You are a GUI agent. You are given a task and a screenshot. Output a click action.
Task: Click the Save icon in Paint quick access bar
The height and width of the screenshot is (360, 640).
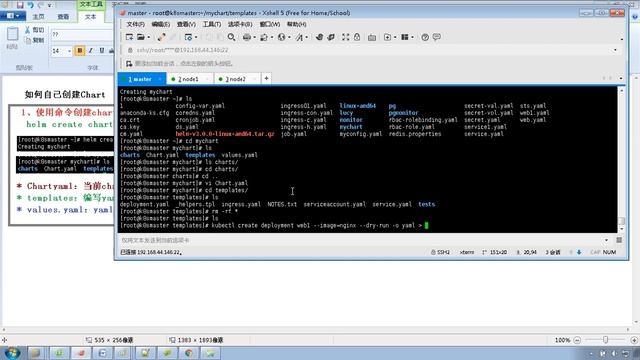(x=20, y=5)
